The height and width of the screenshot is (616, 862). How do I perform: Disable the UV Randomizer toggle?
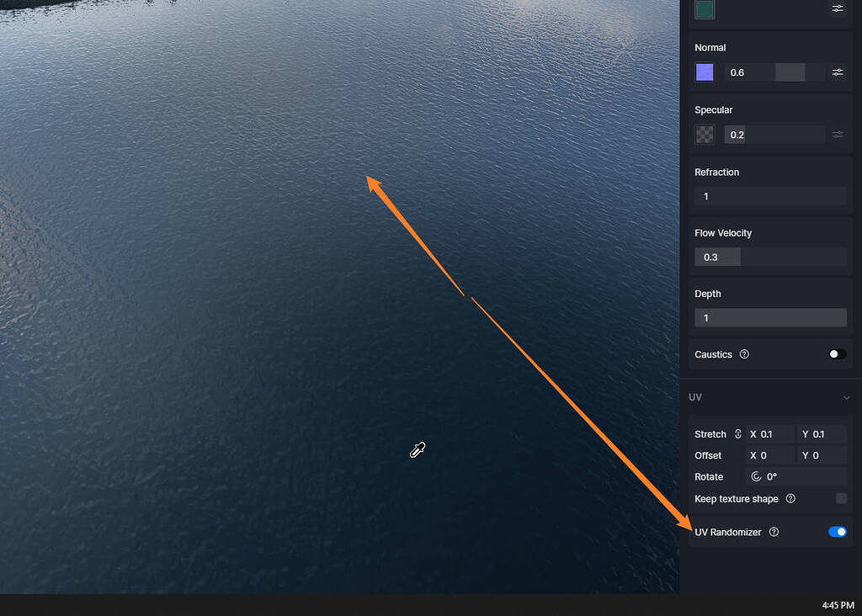pos(837,531)
